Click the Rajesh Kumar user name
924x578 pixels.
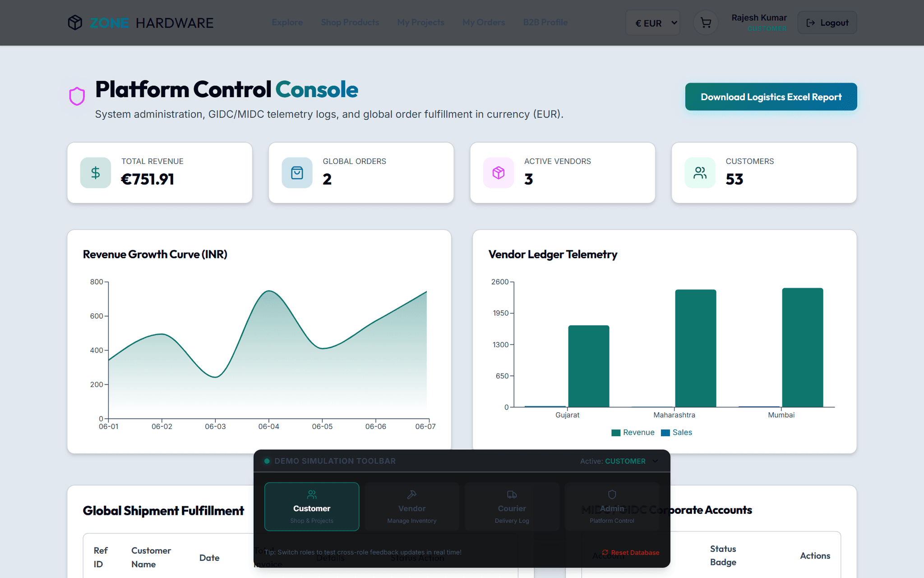759,18
